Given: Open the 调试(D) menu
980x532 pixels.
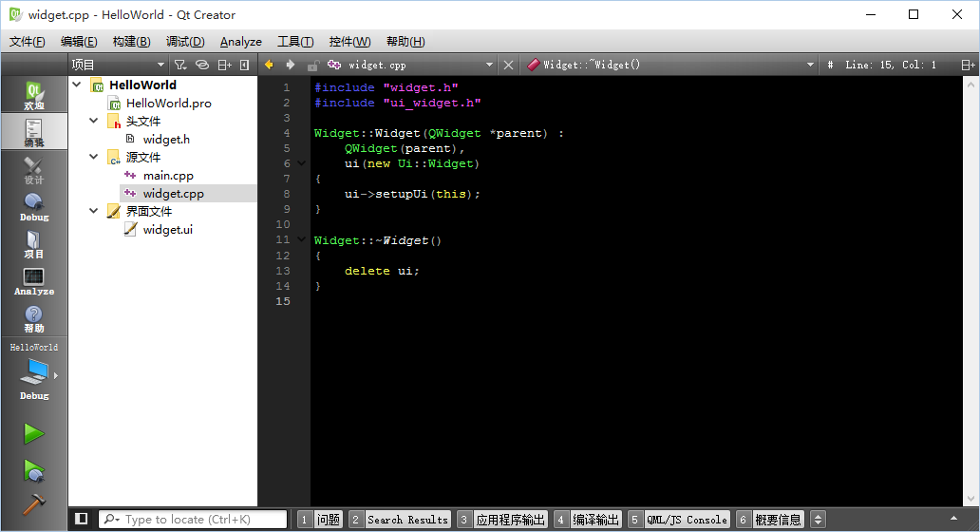Looking at the screenshot, I should pyautogui.click(x=185, y=41).
